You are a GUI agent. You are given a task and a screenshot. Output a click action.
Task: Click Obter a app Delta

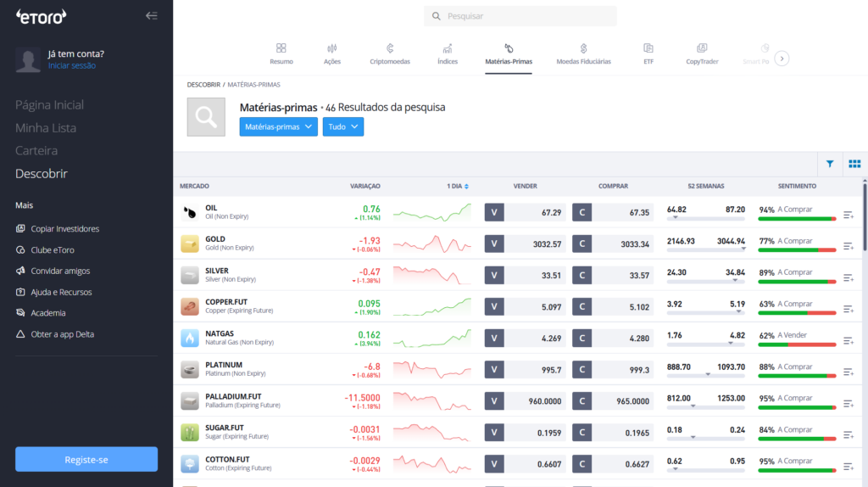[x=55, y=334]
